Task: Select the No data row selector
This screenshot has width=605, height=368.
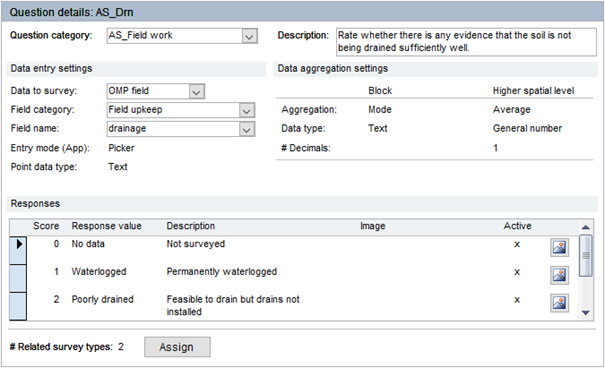Action: [18, 250]
